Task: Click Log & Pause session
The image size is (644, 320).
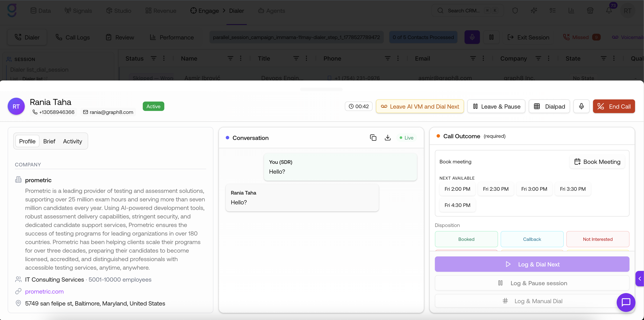Action: 532,283
